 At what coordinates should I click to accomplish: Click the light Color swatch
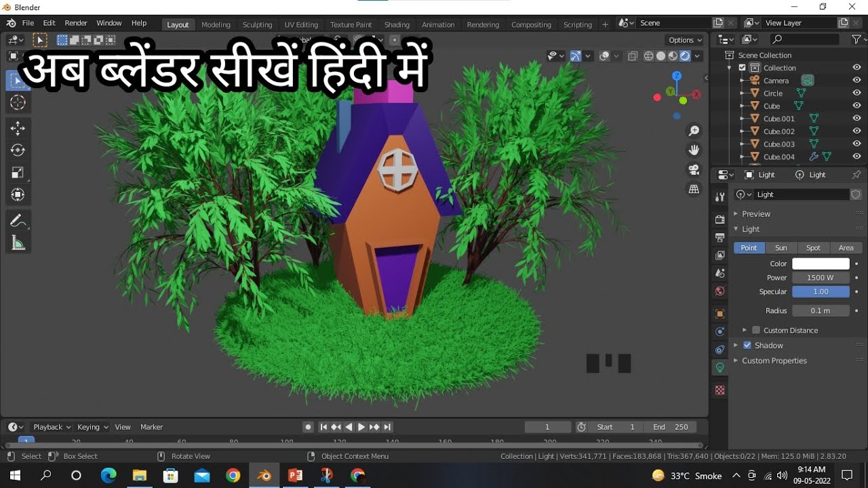[x=821, y=264]
